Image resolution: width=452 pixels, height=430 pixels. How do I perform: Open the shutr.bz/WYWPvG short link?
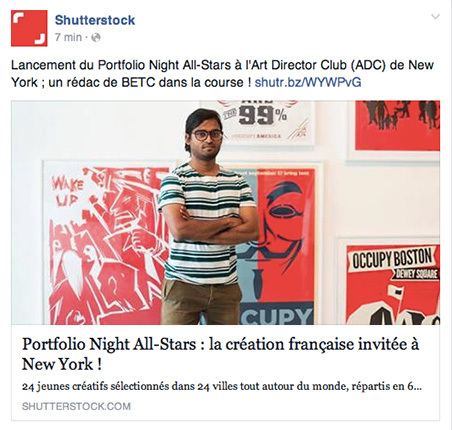click(x=308, y=82)
